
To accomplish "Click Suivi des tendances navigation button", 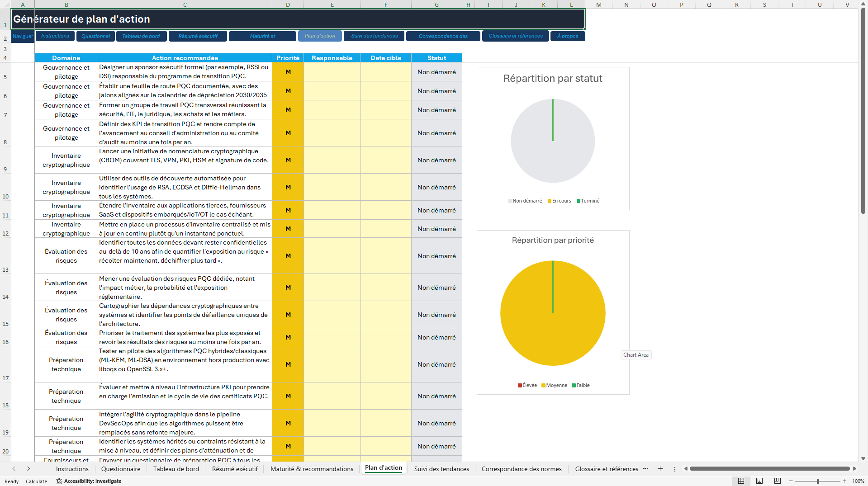I will [374, 36].
